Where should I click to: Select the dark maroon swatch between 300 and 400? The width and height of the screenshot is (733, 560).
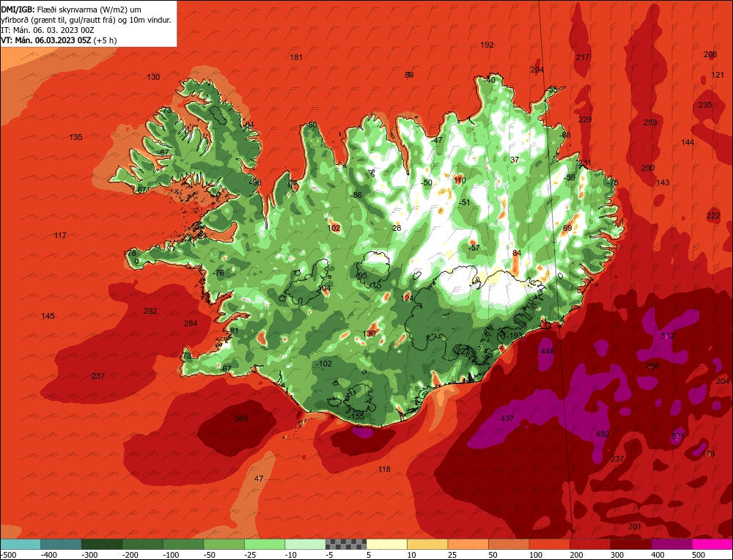[x=630, y=544]
